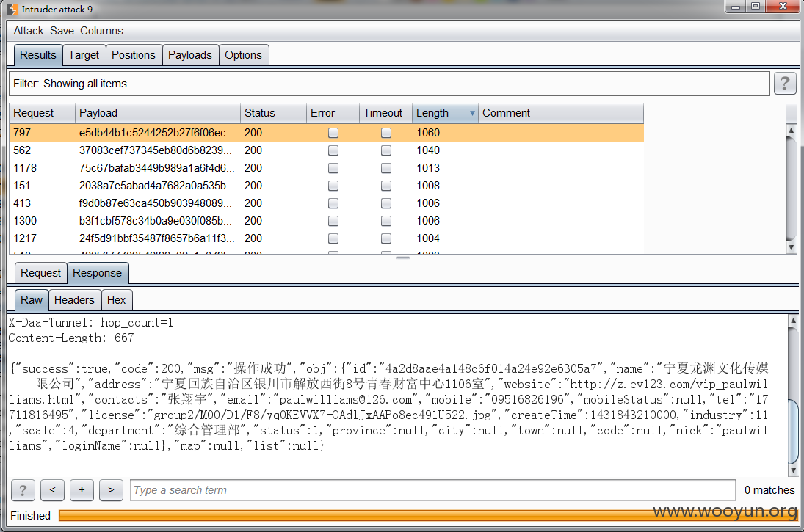
Task: Click the results table scrollbar thumb
Action: pos(792,188)
